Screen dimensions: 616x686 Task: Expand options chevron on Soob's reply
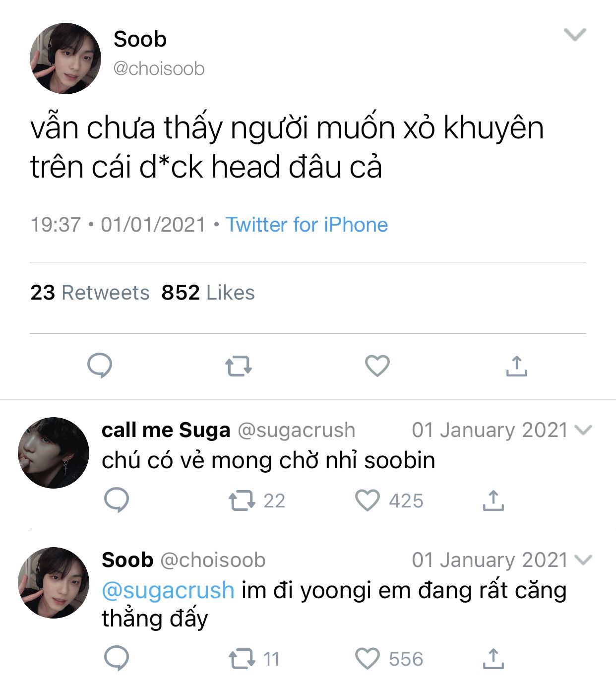click(x=583, y=560)
